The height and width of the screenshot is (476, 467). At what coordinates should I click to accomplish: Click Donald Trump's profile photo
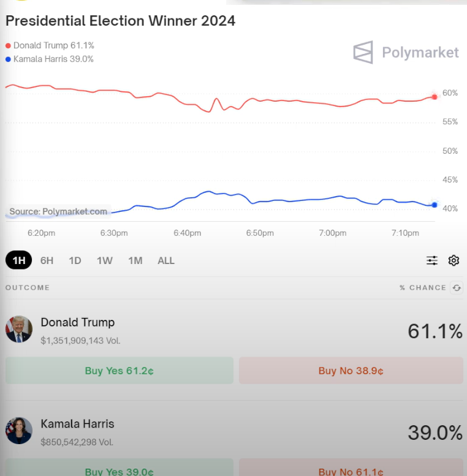pyautogui.click(x=19, y=329)
